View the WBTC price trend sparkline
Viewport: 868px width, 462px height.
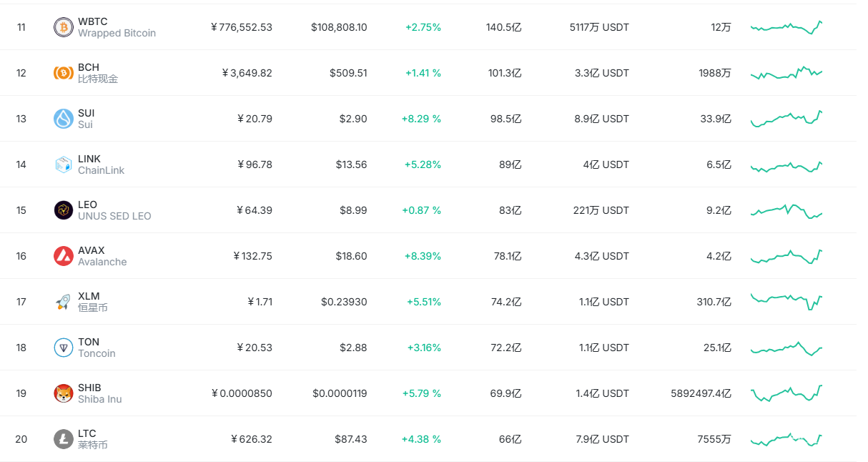786,27
